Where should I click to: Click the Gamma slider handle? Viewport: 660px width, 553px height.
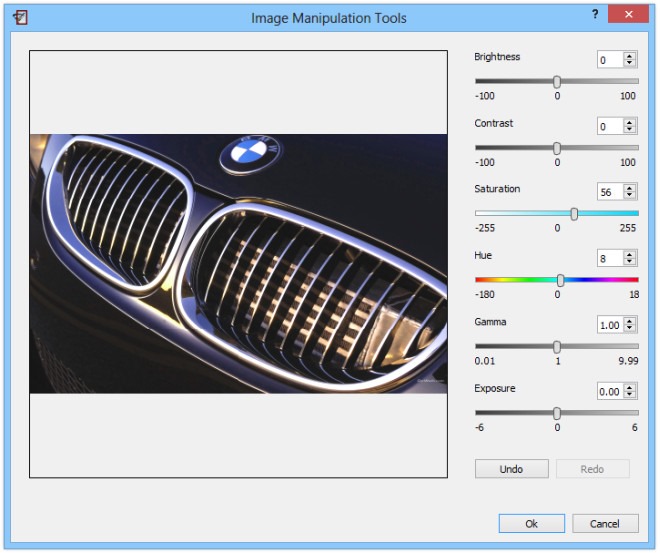point(557,347)
